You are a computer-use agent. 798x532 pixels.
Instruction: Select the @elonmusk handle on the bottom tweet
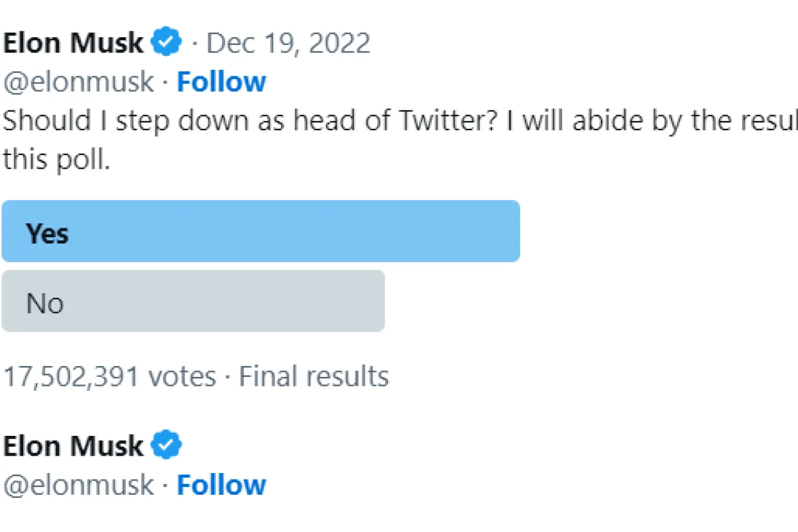pos(77,485)
